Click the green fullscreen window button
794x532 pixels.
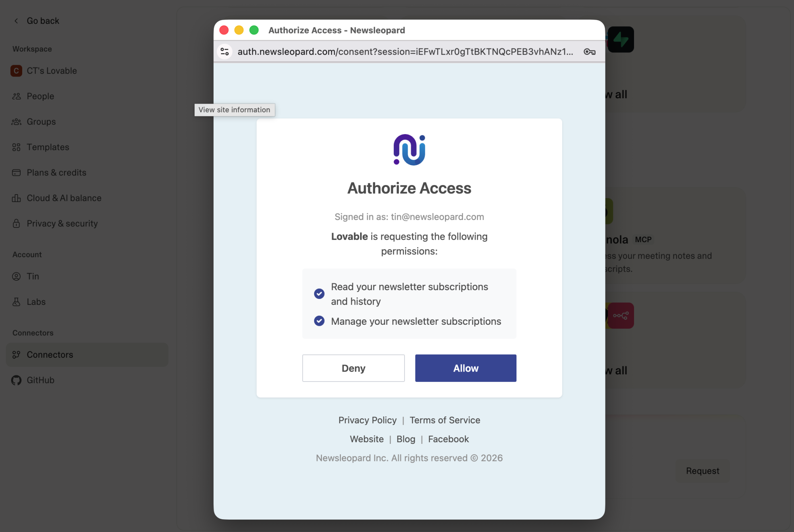pyautogui.click(x=254, y=30)
